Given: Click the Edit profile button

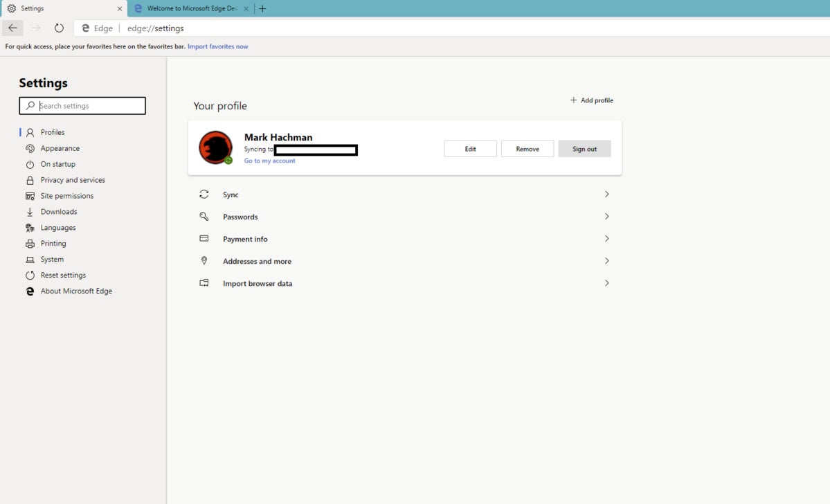Looking at the screenshot, I should [x=470, y=149].
